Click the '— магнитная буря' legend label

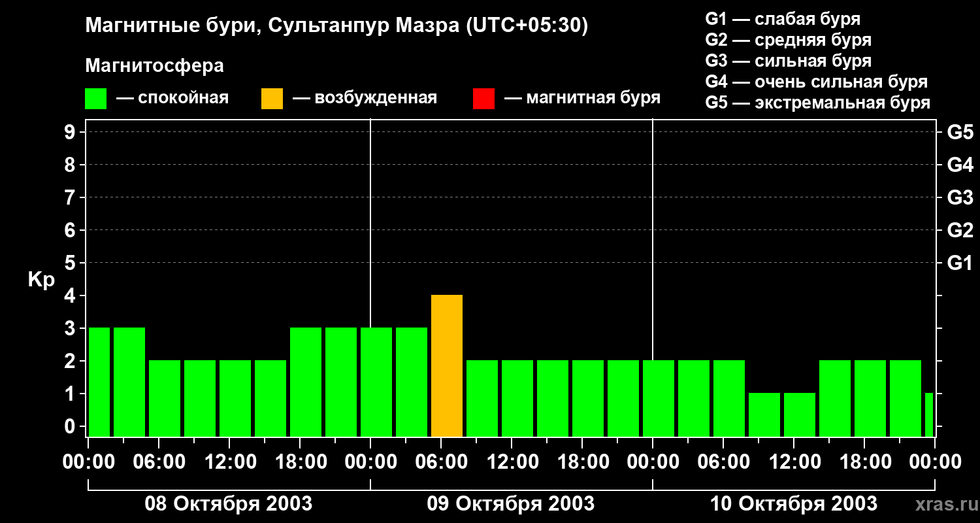[583, 99]
